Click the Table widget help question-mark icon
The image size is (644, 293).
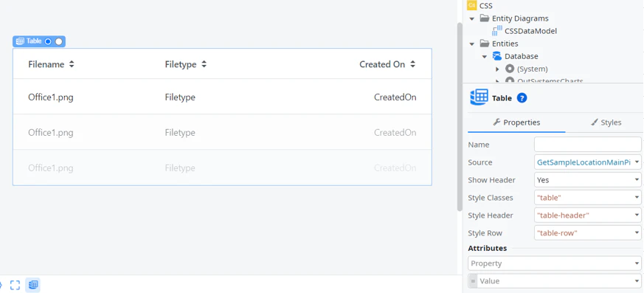point(522,98)
